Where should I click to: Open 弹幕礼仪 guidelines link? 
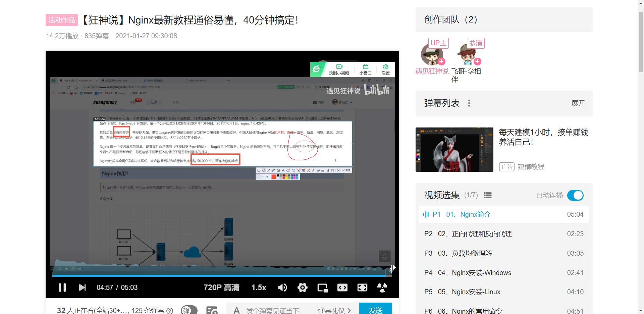click(x=334, y=310)
